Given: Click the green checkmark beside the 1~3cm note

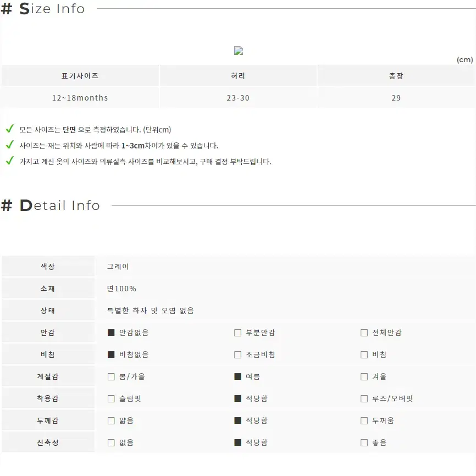Looking at the screenshot, I should (x=10, y=145).
